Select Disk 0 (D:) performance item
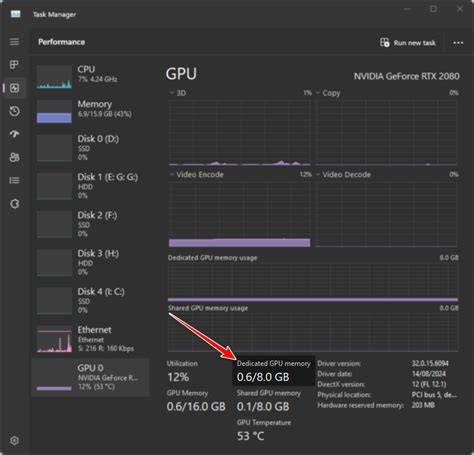 coord(91,148)
